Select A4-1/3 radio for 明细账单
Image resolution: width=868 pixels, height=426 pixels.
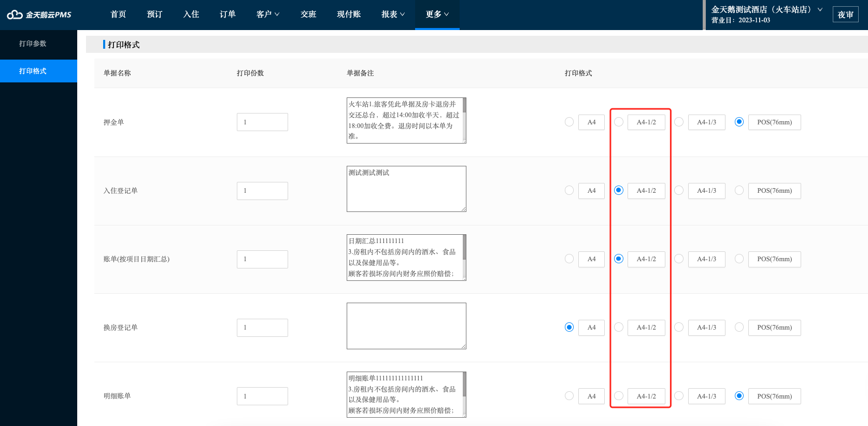click(x=679, y=396)
